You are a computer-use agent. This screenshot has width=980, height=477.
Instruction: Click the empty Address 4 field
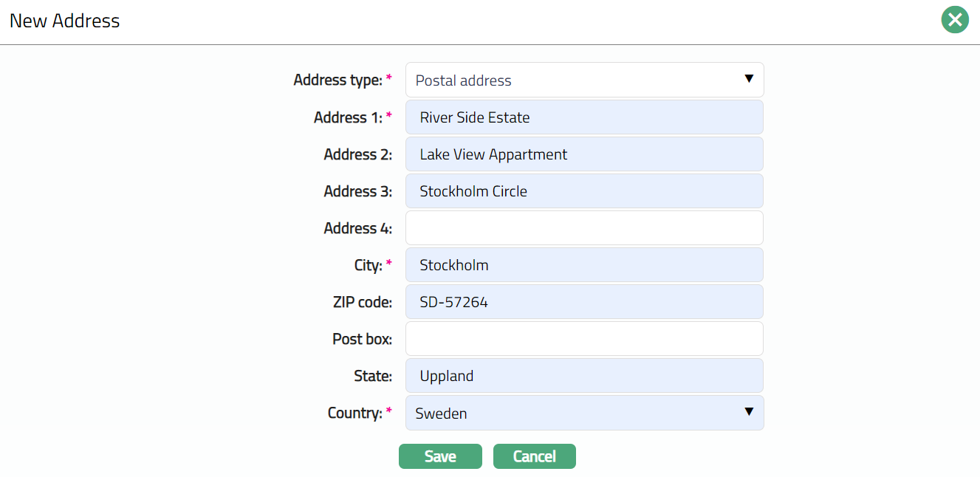click(584, 228)
